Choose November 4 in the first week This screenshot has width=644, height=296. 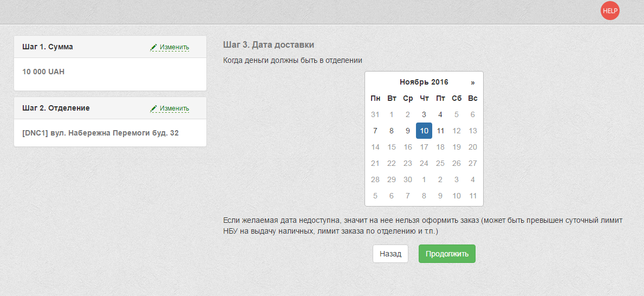[x=440, y=114]
